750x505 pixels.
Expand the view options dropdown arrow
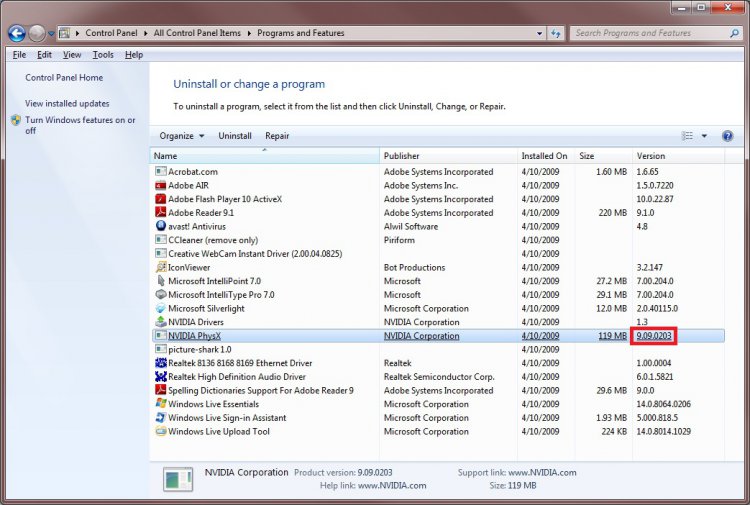704,136
